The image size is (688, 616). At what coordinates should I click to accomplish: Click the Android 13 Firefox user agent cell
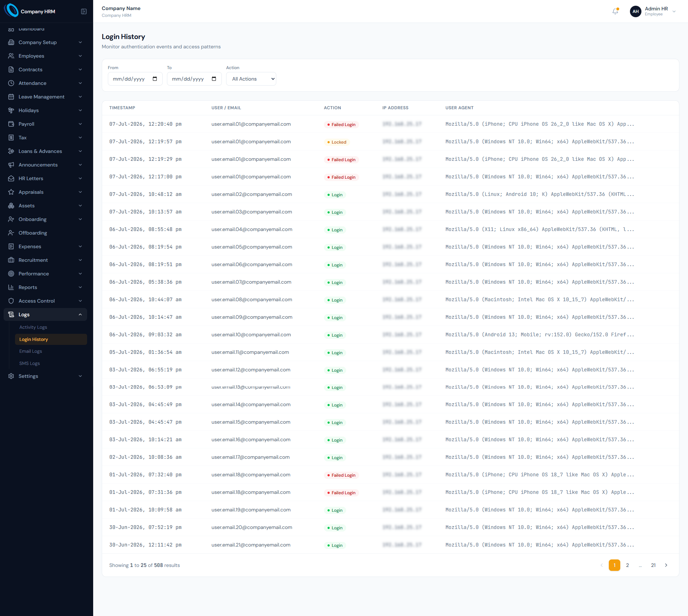pos(540,335)
